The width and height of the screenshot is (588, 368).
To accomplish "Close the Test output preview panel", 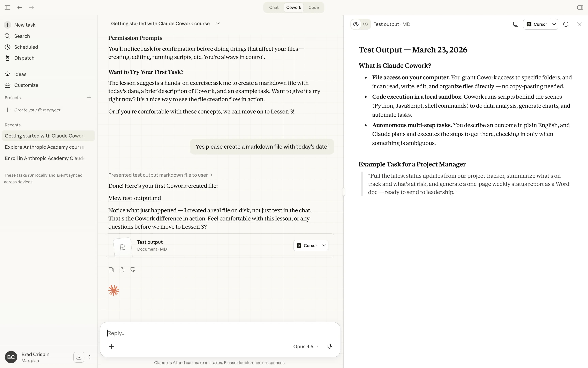I will pos(579,24).
